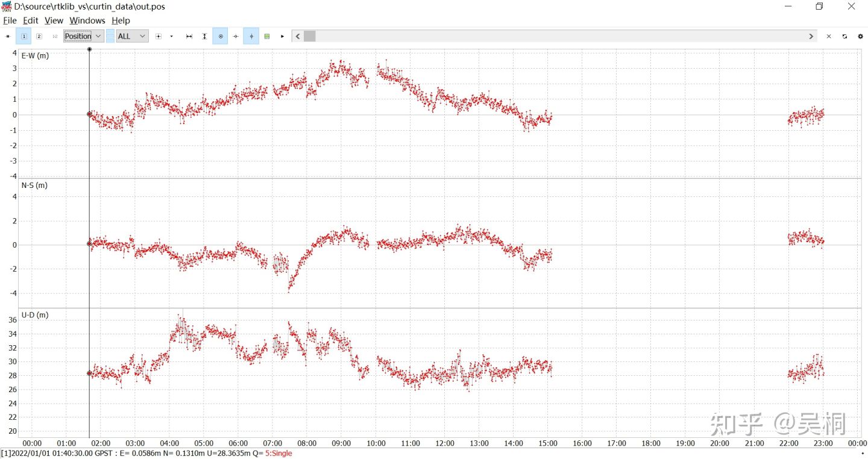The image size is (868, 459).
Task: Toggle E-W component display in toolbar
Action: 110,32
